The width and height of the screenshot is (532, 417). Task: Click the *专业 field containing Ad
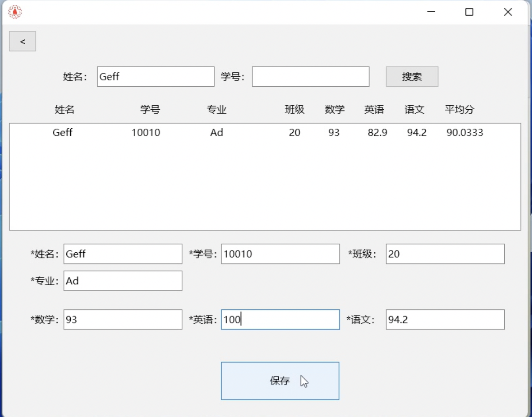click(123, 281)
